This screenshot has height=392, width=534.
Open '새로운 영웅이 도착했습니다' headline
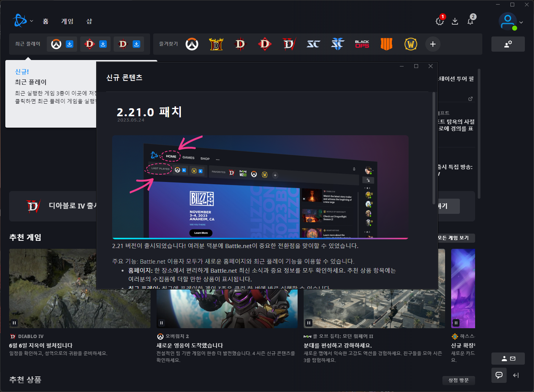tap(190, 345)
